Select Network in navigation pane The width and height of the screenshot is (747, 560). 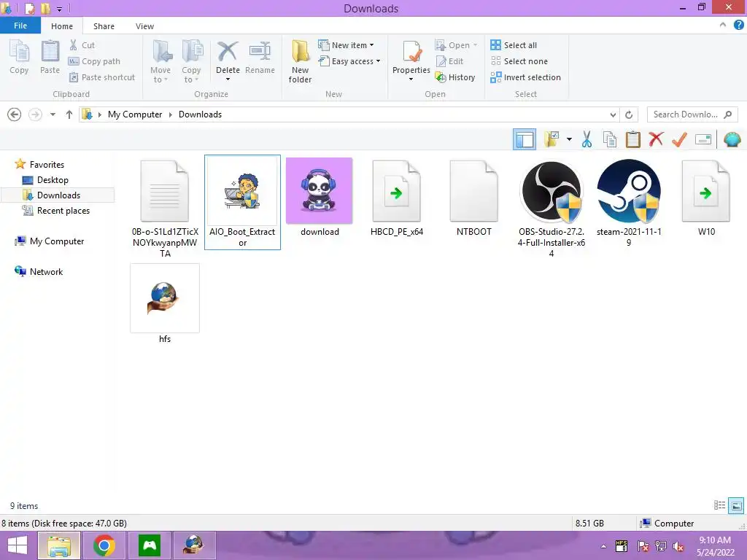click(46, 271)
